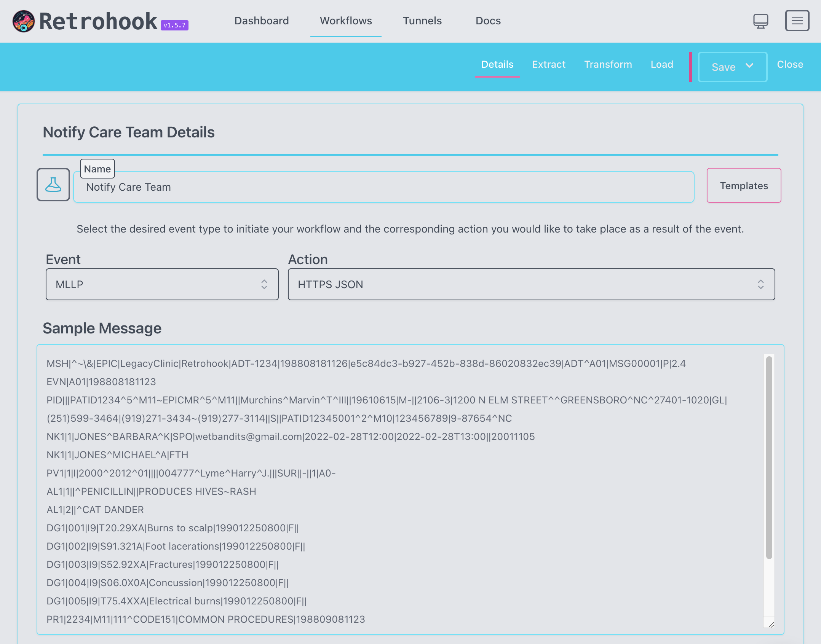Open the Templates button
821x644 pixels.
[744, 186]
